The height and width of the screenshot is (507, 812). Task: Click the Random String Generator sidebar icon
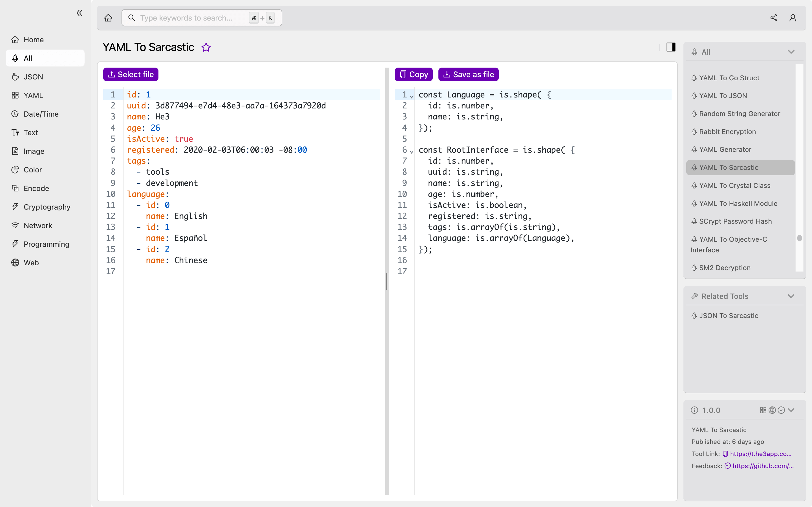(x=694, y=113)
